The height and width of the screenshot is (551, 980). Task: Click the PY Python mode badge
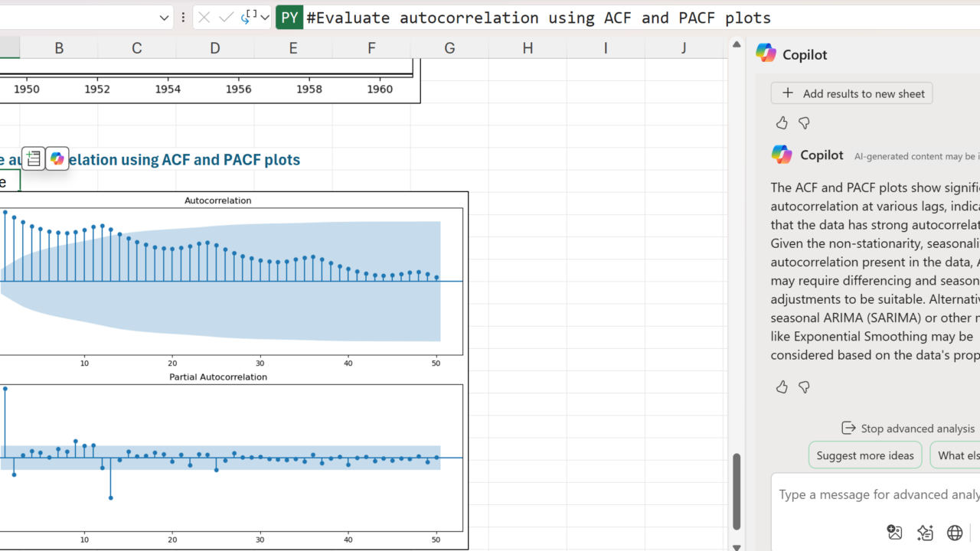coord(289,18)
